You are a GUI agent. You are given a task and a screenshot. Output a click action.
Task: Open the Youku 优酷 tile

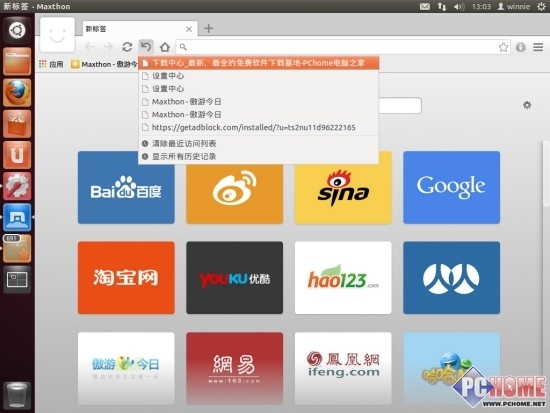click(234, 278)
